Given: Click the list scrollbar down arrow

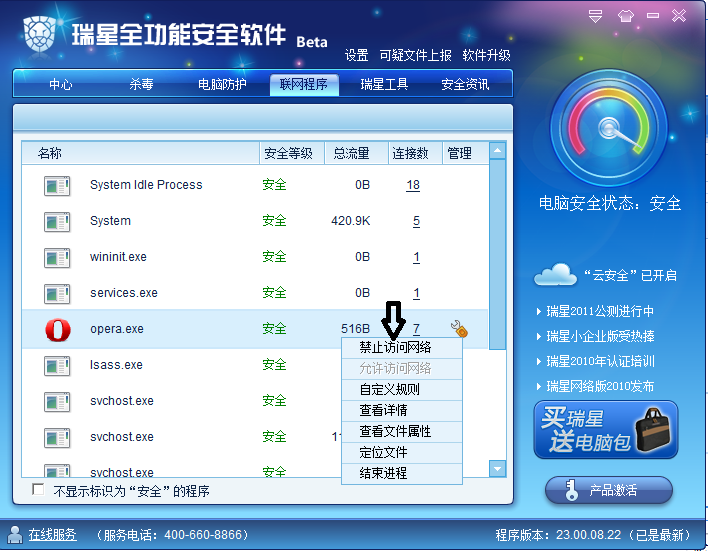Looking at the screenshot, I should pyautogui.click(x=497, y=469).
